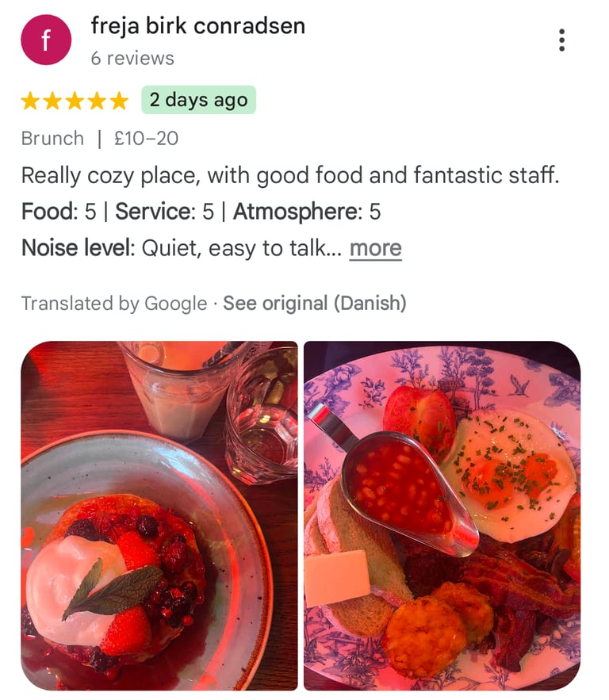Open freja birk conradsen's profile name
Viewport: 609px width, 700px height.
pyautogui.click(x=198, y=26)
